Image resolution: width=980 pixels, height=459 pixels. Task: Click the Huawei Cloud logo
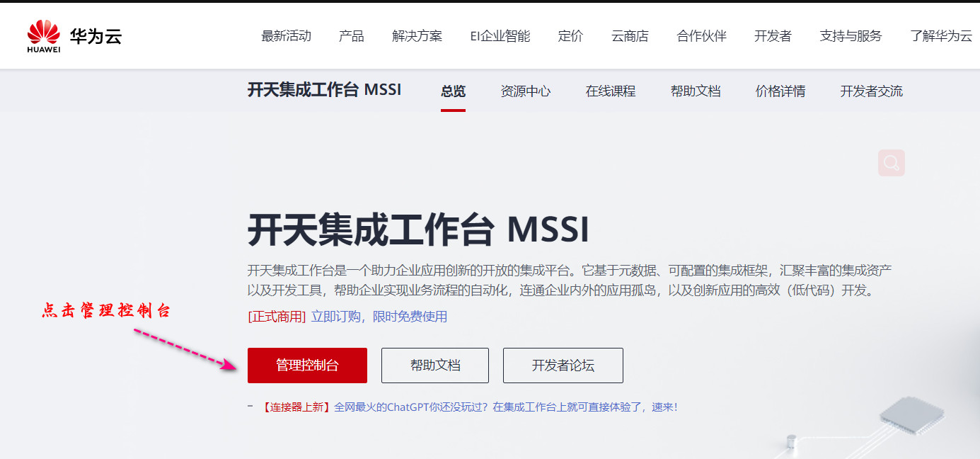pyautogui.click(x=74, y=37)
